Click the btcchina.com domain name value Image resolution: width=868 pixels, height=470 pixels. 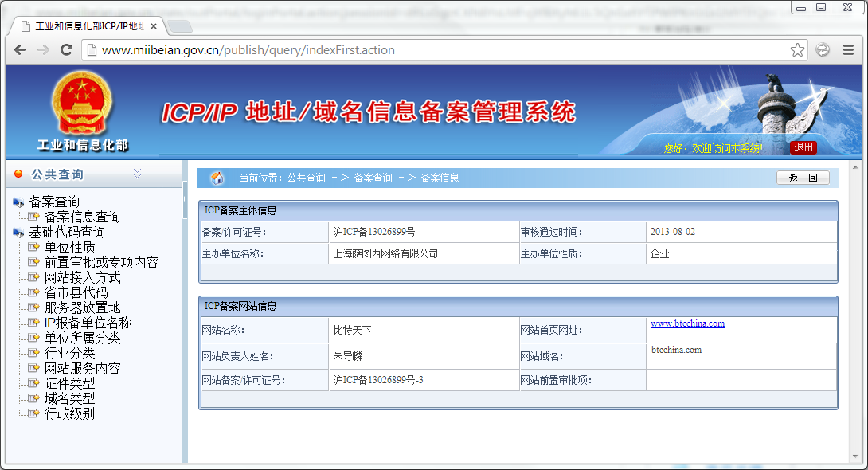coord(676,350)
